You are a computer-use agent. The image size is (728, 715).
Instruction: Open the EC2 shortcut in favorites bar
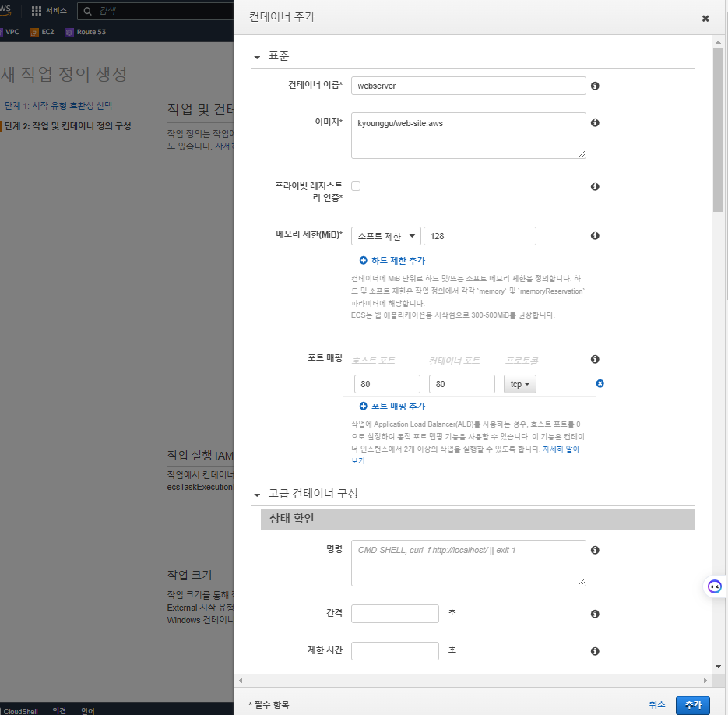tap(42, 32)
